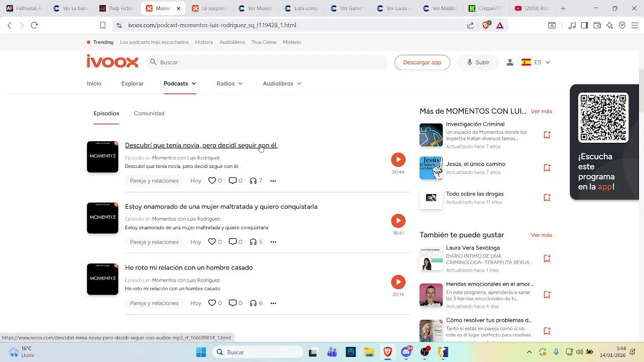Image resolution: width=644 pixels, height=362 pixels.
Task: Open the user account icon
Action: tap(510, 62)
